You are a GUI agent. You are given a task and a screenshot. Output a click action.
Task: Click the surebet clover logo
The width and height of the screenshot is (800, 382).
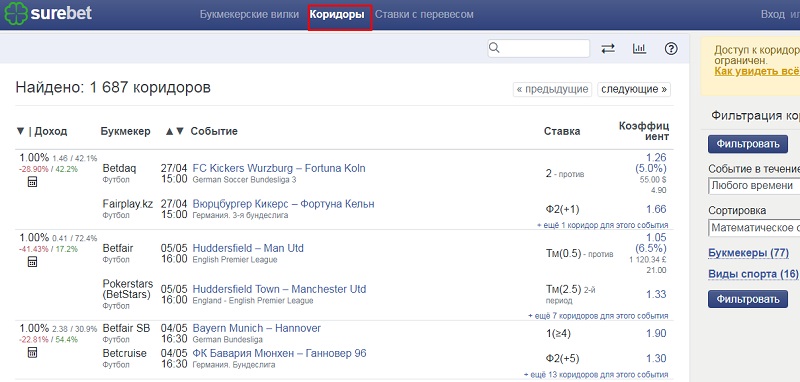coord(15,14)
